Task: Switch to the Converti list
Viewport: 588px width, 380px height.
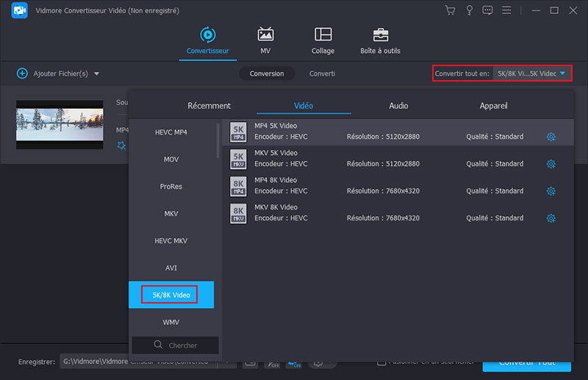Action: tap(322, 74)
